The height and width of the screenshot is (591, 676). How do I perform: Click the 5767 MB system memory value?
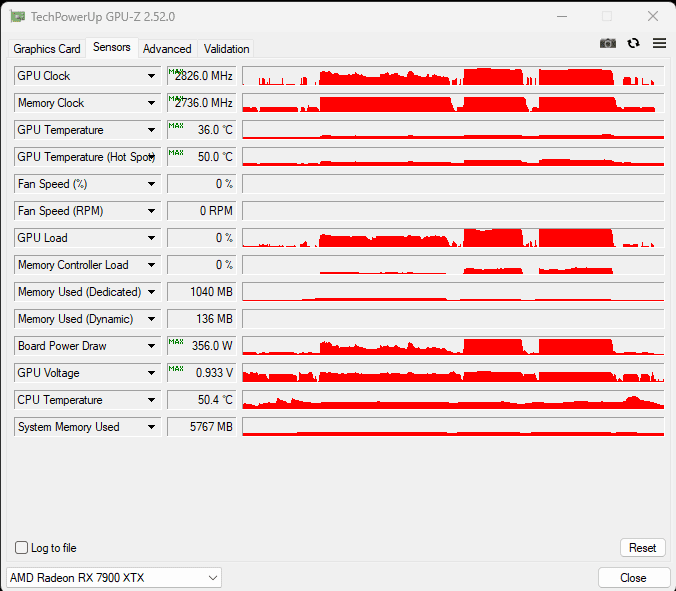coord(202,427)
